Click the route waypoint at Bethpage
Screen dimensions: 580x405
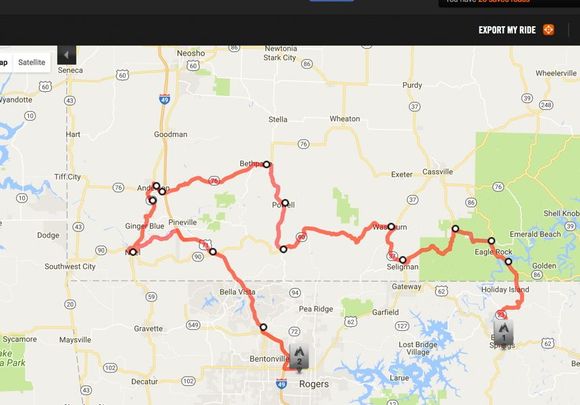point(266,164)
